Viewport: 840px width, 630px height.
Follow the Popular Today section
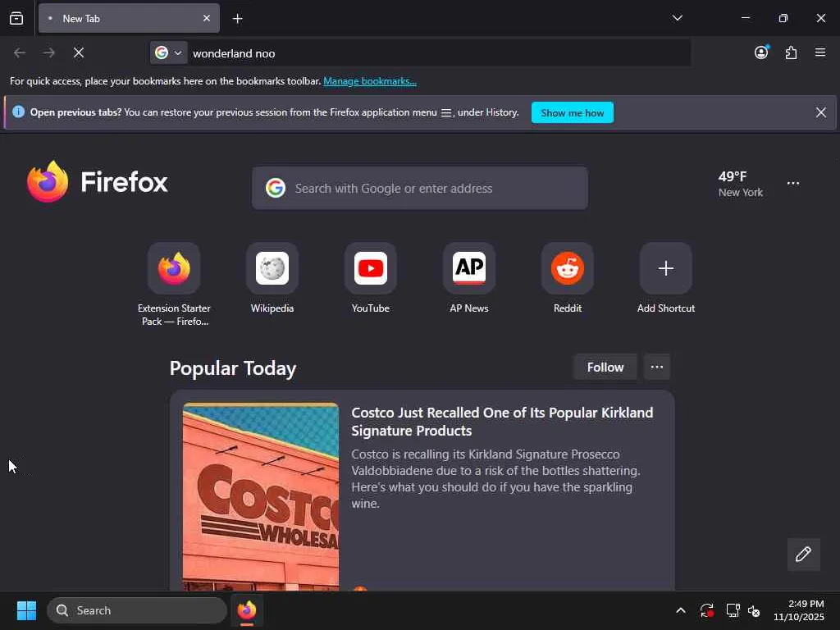605,367
